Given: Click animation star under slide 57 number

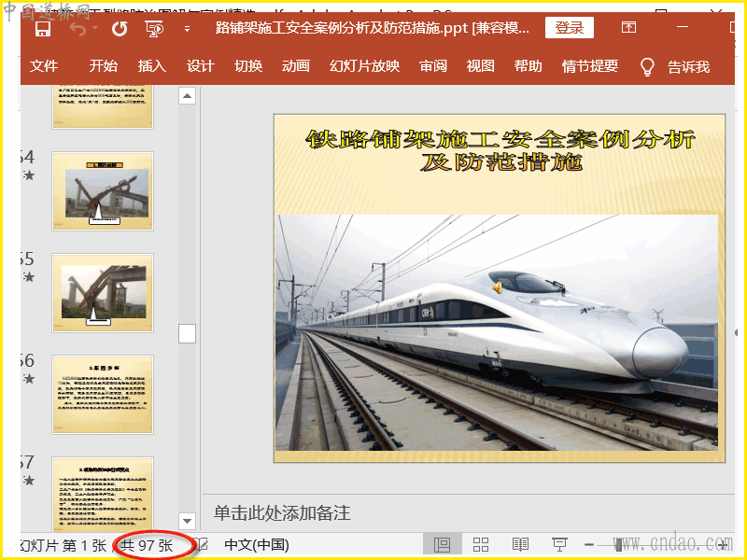Looking at the screenshot, I should tap(29, 480).
